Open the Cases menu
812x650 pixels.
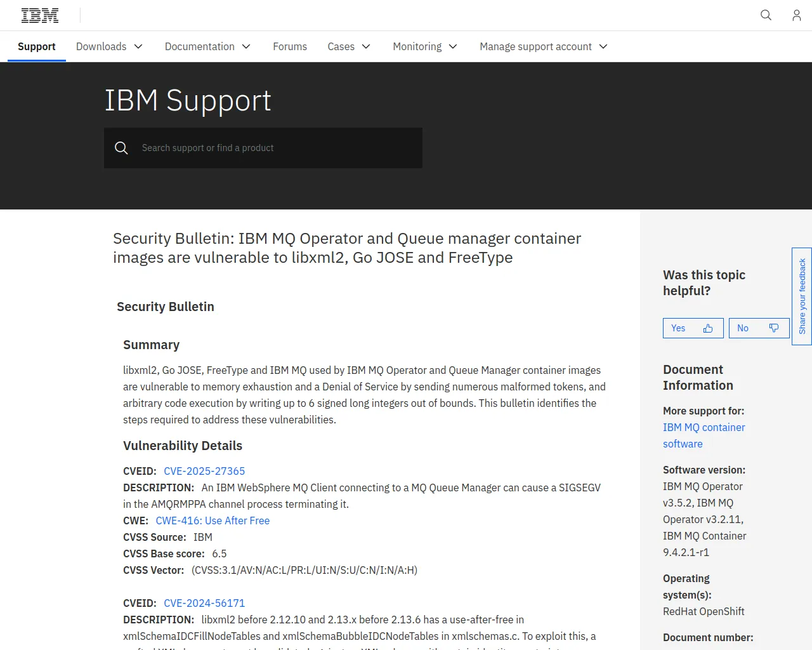click(x=349, y=46)
